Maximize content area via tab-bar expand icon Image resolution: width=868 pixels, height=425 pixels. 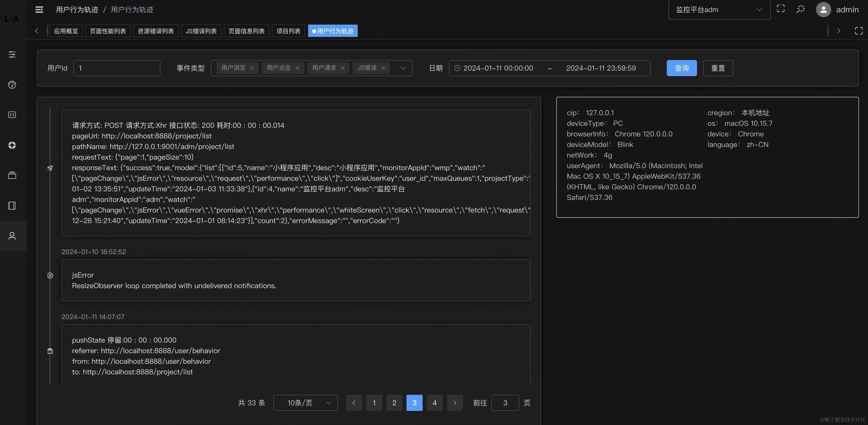click(859, 31)
